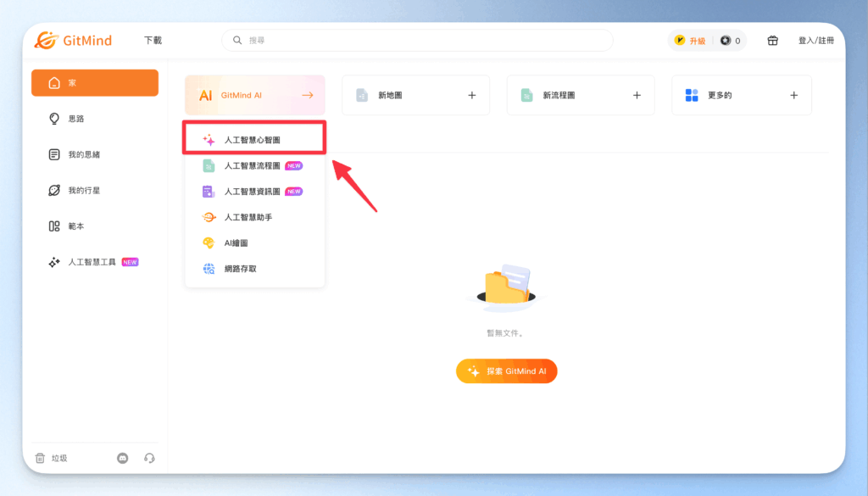Open the chat bubble icon near trash
The height and width of the screenshot is (496, 868).
tap(122, 457)
